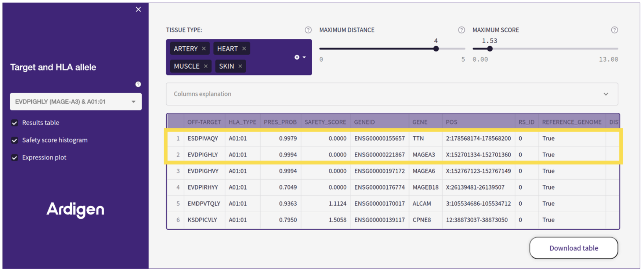Sort by HLA_TYPE column header
Image resolution: width=644 pixels, height=270 pixels.
[242, 122]
